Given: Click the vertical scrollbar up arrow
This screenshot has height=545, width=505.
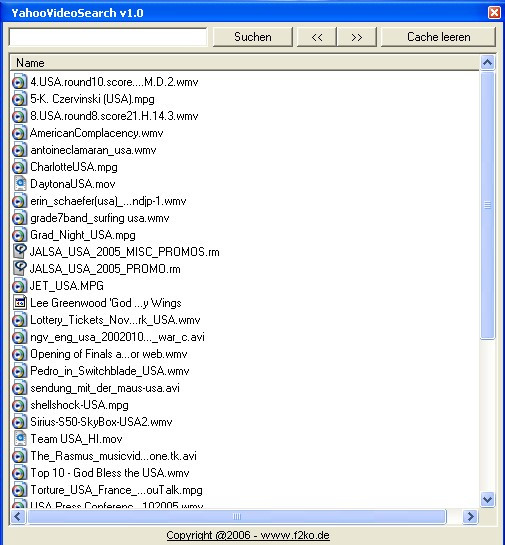Looking at the screenshot, I should pos(487,63).
